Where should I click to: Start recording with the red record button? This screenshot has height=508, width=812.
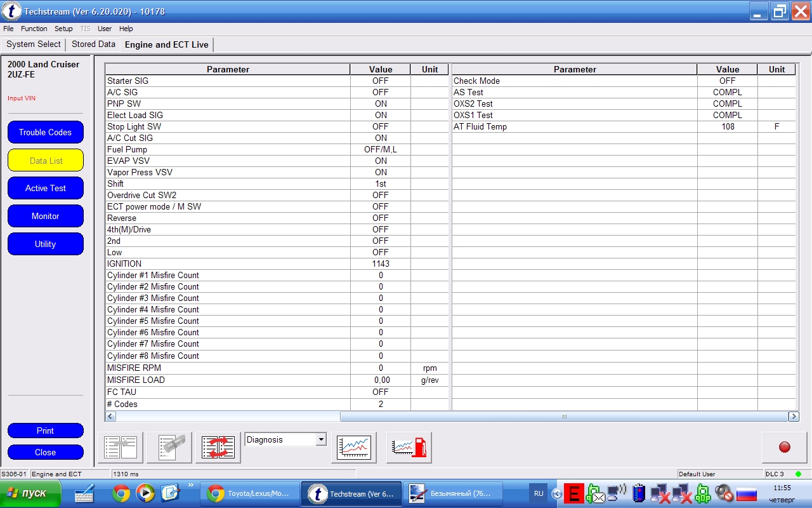[x=785, y=448]
